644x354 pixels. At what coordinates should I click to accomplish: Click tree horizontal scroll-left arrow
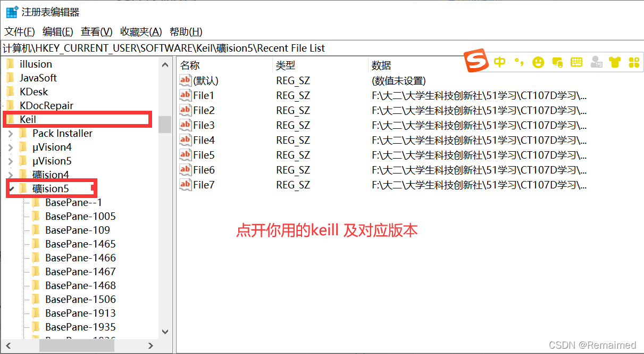[7, 345]
